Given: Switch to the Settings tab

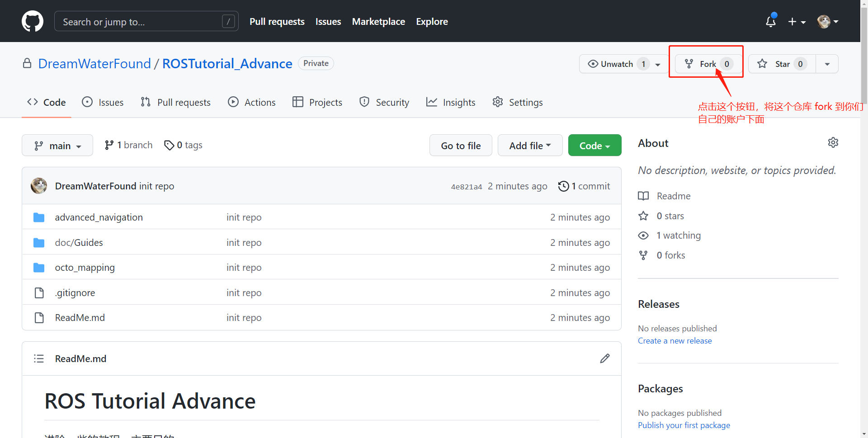Looking at the screenshot, I should click(518, 102).
